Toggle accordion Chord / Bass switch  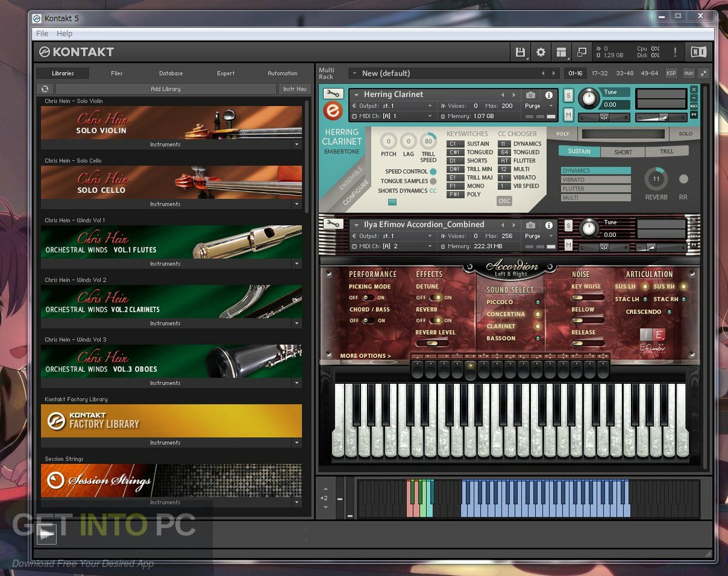tap(368, 321)
